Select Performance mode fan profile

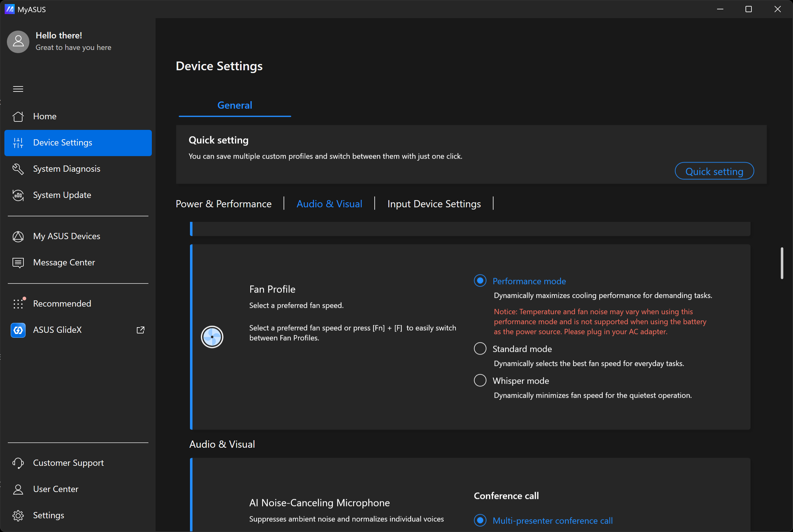tap(480, 281)
